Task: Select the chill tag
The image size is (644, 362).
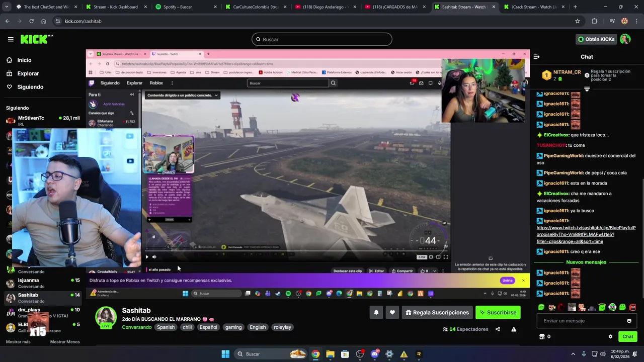Action: click(187, 327)
